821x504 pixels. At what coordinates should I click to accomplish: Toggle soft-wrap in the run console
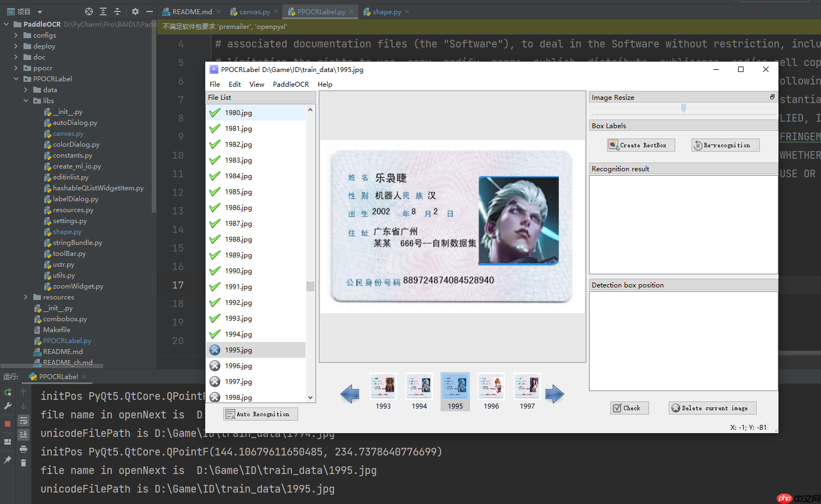coord(23,421)
